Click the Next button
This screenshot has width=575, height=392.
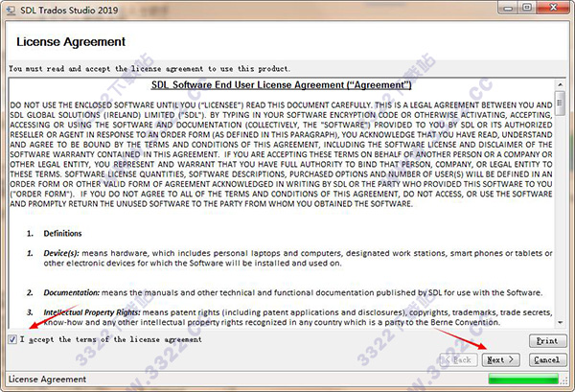tap(500, 360)
